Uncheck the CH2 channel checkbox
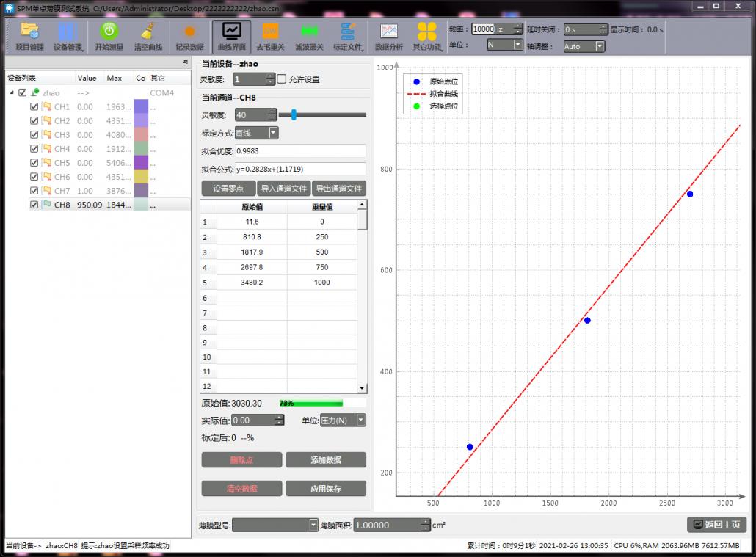The height and width of the screenshot is (557, 756). click(34, 120)
